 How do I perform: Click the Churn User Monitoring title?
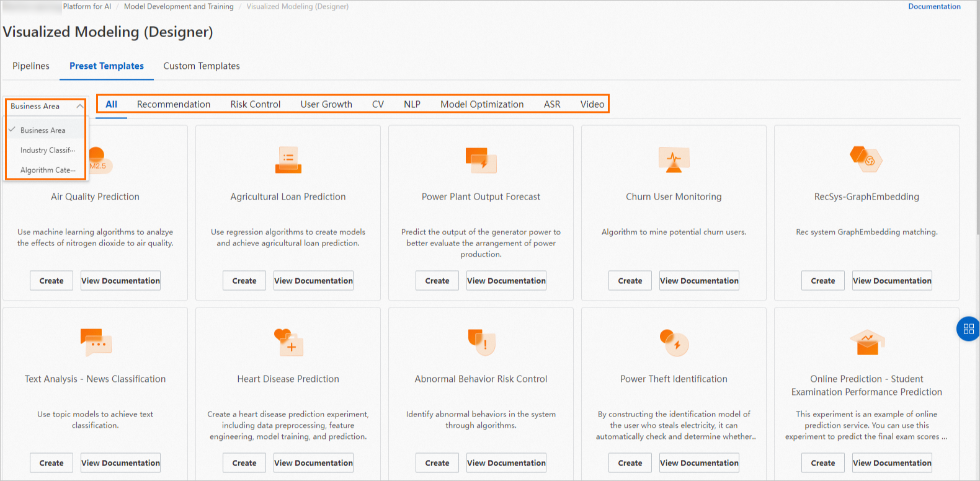[x=674, y=196]
